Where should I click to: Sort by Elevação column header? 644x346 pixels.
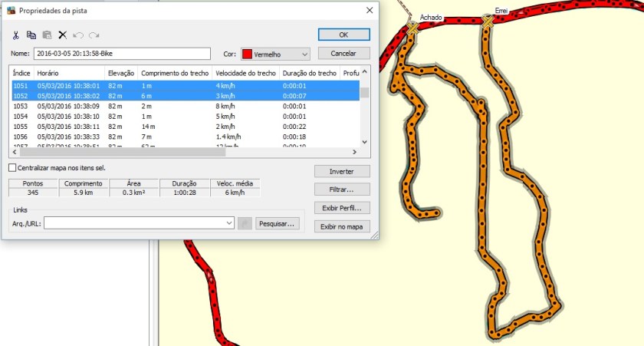121,73
